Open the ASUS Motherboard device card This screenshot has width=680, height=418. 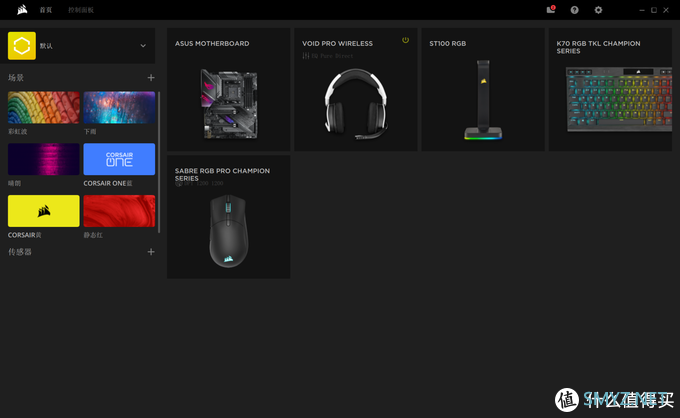point(229,90)
